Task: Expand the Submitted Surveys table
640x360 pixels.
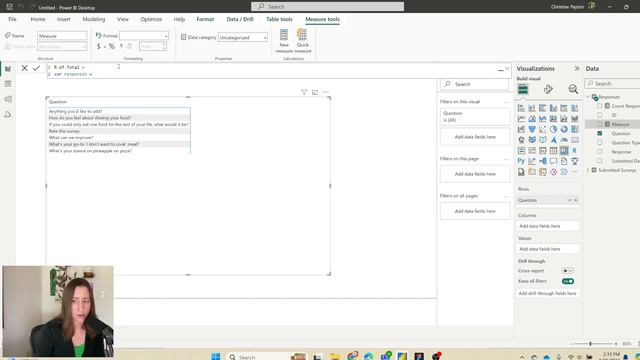Action: pos(588,170)
